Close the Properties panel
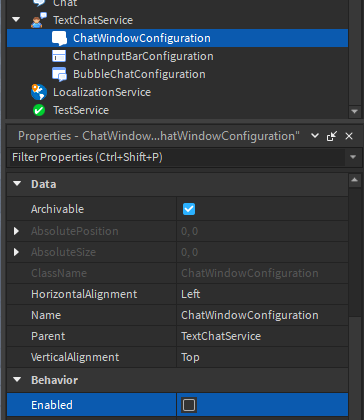Viewport: 364px width, 420px height. coord(349,136)
